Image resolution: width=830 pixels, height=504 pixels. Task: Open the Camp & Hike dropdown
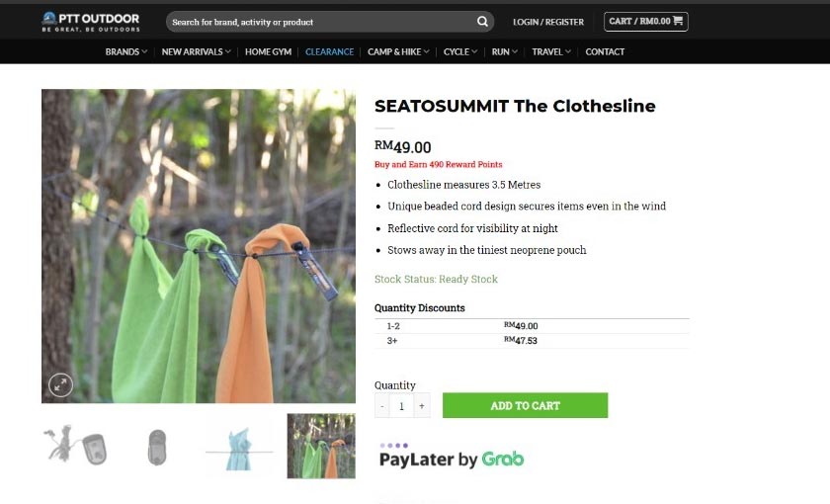tap(398, 51)
